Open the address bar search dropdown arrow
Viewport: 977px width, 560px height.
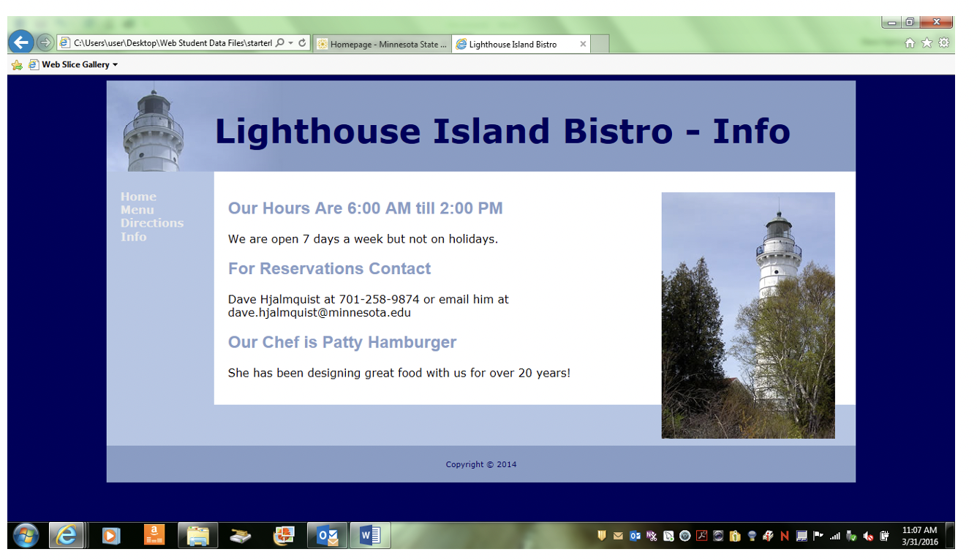click(291, 42)
